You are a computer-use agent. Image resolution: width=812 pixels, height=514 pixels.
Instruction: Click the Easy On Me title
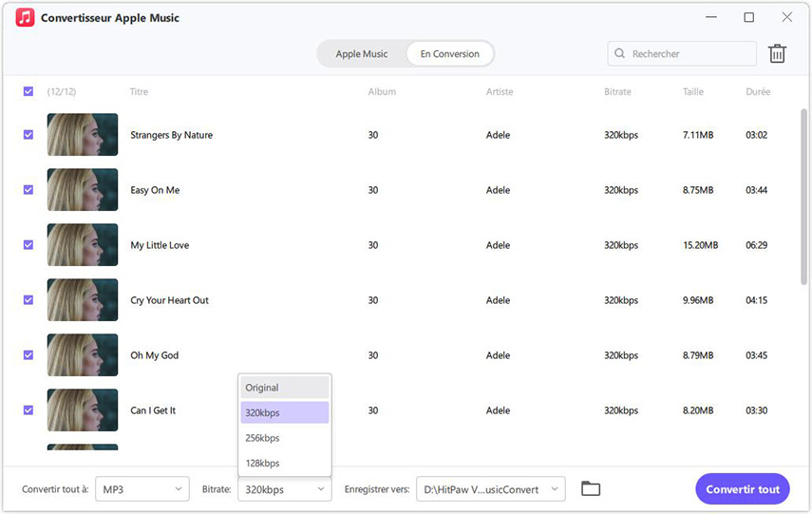155,190
